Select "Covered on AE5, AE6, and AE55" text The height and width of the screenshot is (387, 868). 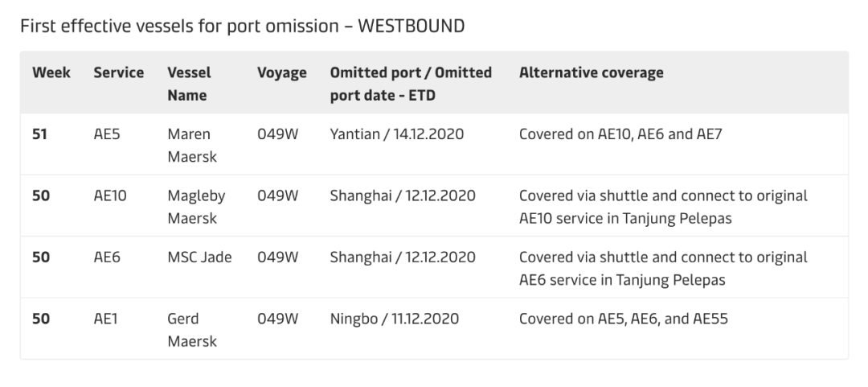pyautogui.click(x=624, y=319)
